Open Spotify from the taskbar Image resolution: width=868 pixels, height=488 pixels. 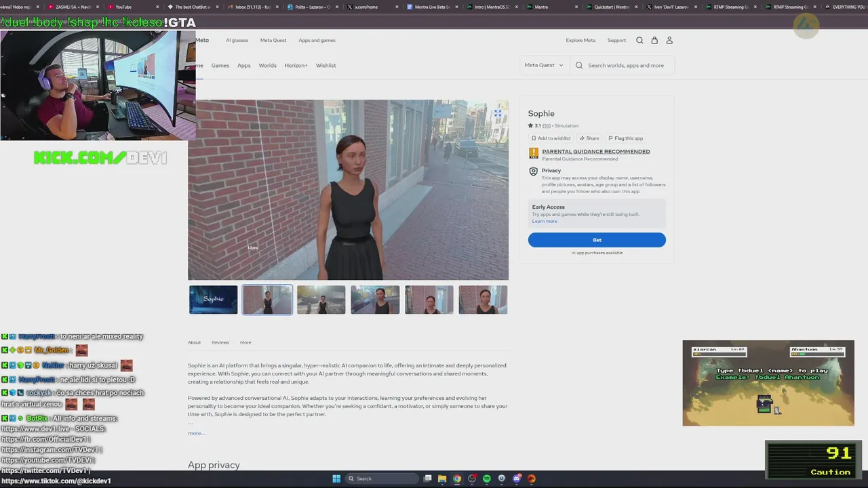[x=487, y=479]
